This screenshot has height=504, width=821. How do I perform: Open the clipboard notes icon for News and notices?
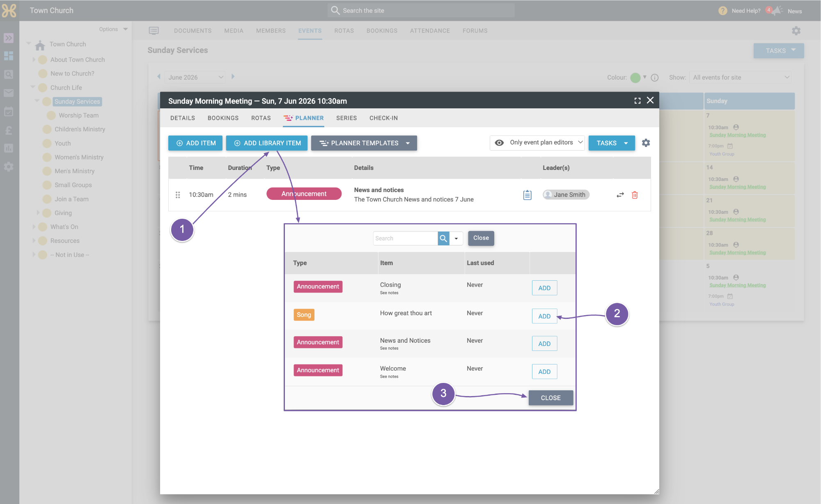[527, 195]
